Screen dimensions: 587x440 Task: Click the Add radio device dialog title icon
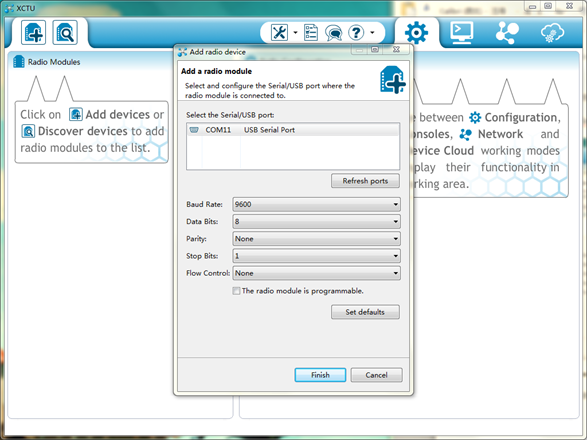pos(182,52)
